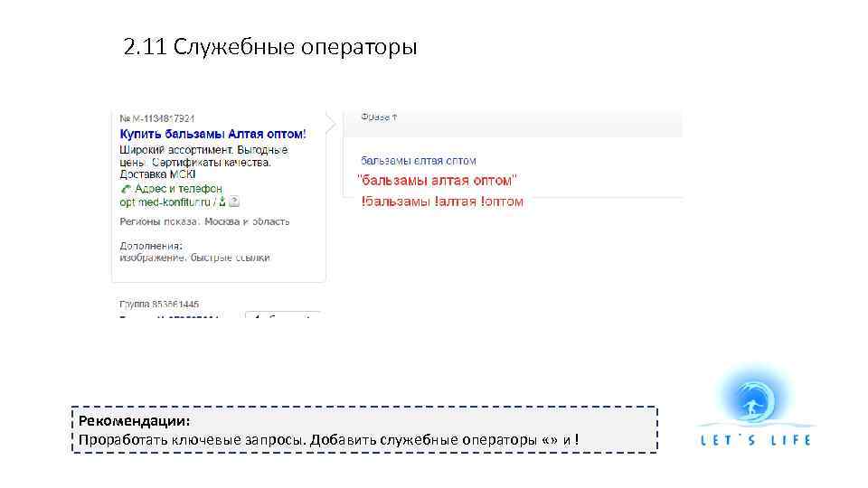This screenshot has width=868, height=488.
Task: Click the ad number '№ М-1134817924'
Action: (156, 118)
